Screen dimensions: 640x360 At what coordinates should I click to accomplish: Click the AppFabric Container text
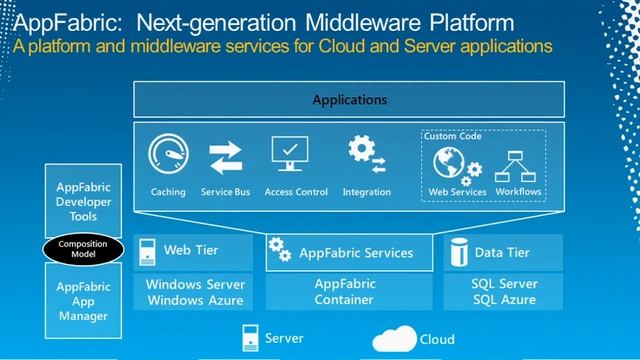click(x=345, y=291)
